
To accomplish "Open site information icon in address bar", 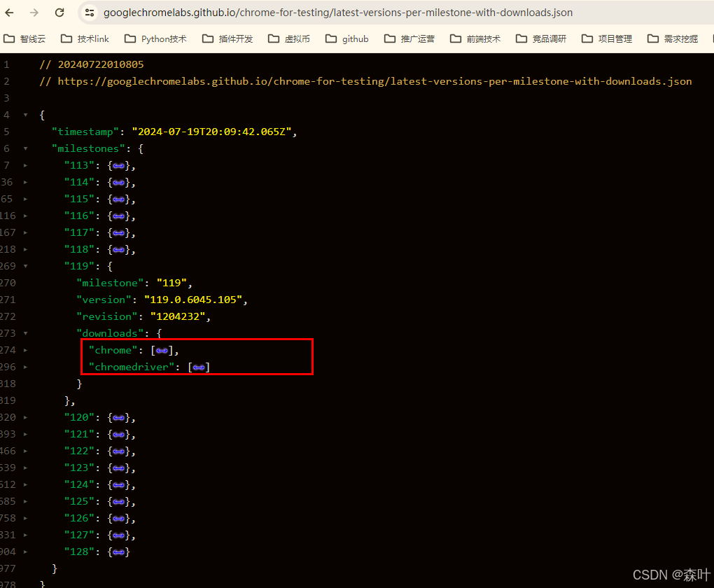I will pos(90,13).
